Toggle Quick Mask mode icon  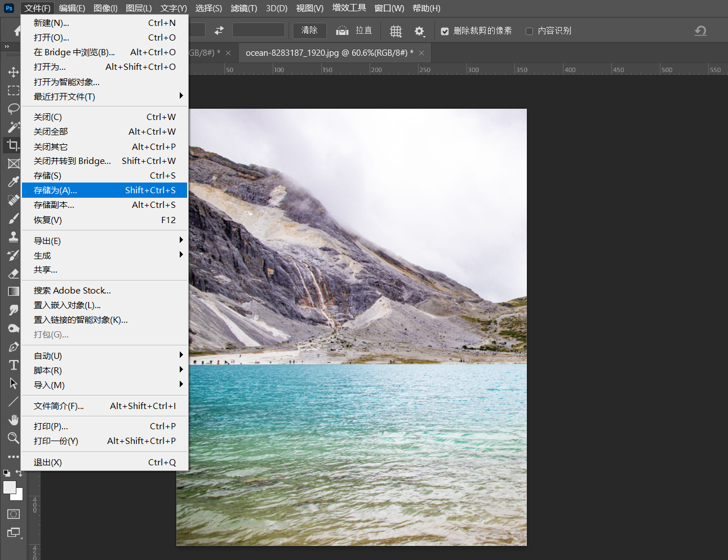(x=14, y=514)
